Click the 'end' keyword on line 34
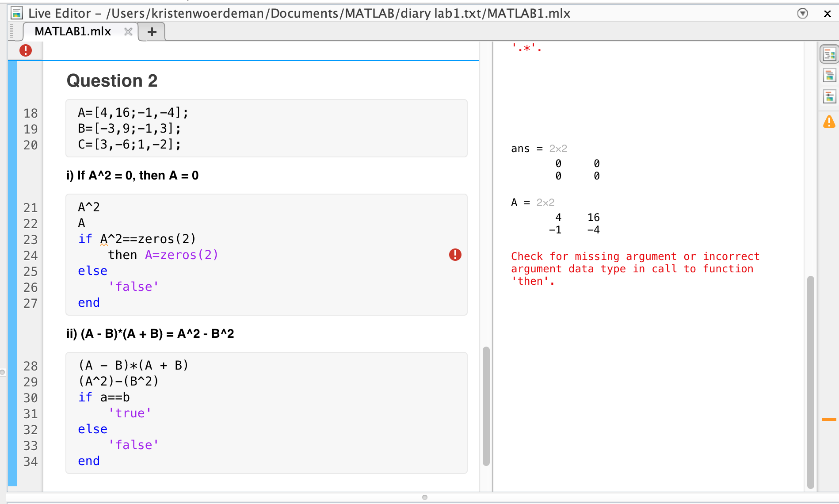 89,461
